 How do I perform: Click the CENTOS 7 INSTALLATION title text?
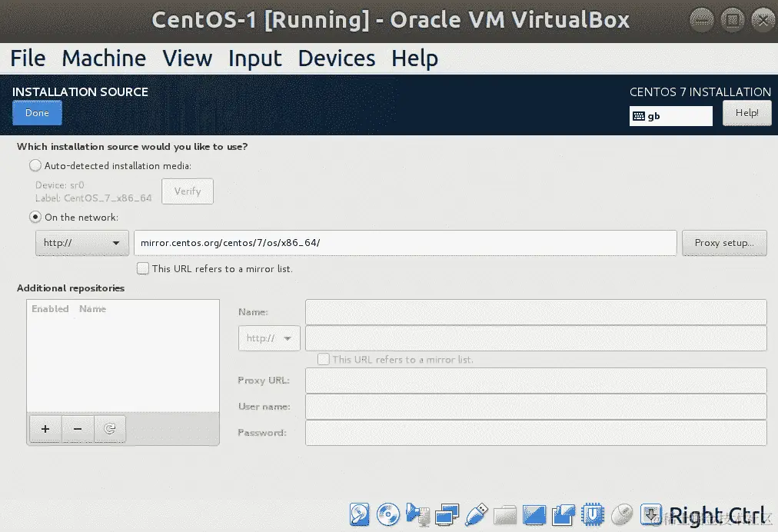(700, 91)
